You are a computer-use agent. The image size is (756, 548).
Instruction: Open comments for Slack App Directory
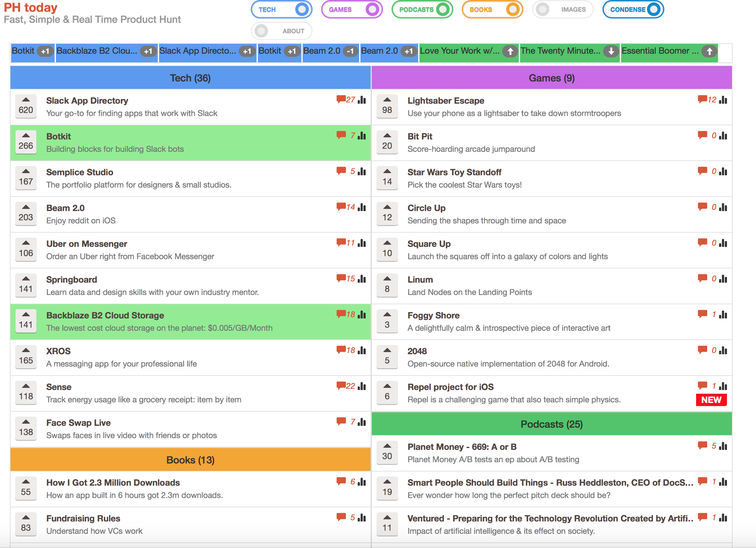[x=346, y=100]
